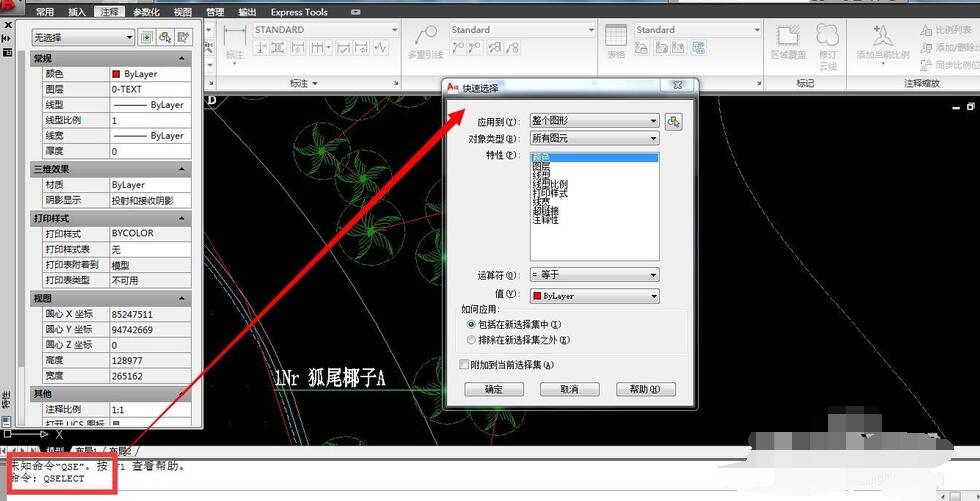
Task: Select the Quick Dimension icon
Action: pos(298,47)
